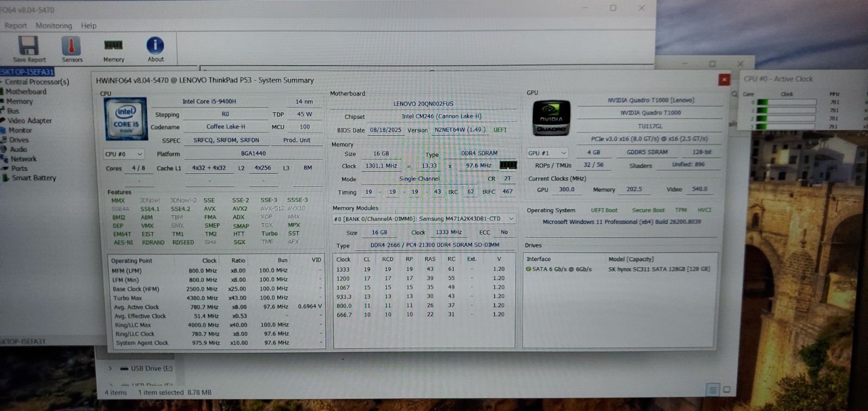The width and height of the screenshot is (868, 411).
Task: Click the DDR4 SDRAM memory type field
Action: pos(479,153)
